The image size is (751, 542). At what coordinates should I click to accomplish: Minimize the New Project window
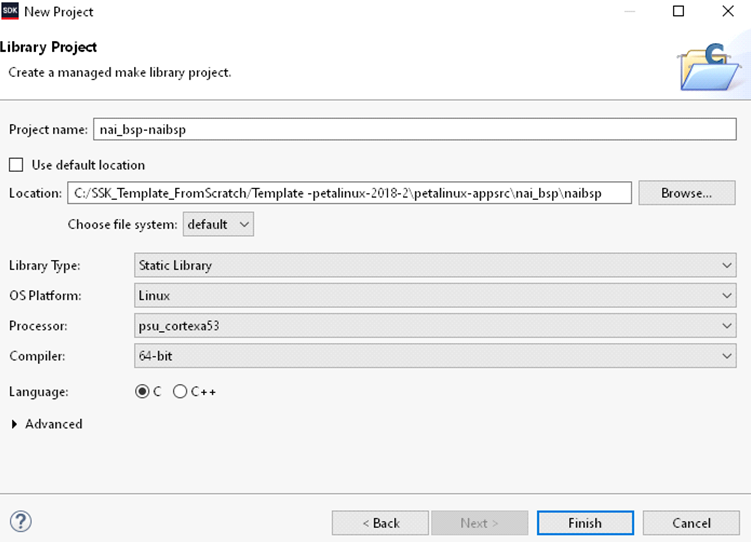click(629, 12)
